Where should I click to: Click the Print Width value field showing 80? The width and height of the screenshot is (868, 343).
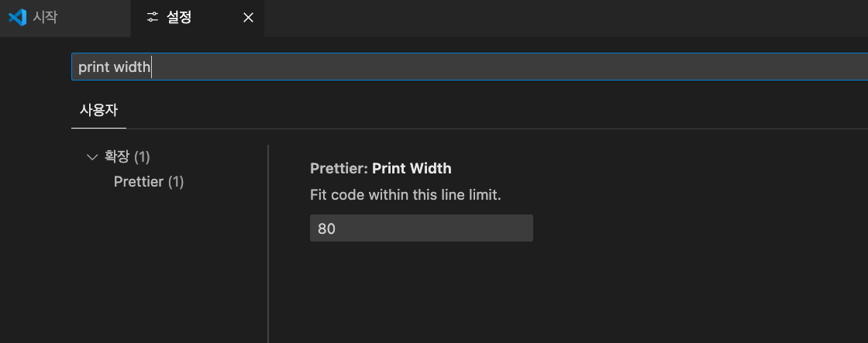coord(421,228)
